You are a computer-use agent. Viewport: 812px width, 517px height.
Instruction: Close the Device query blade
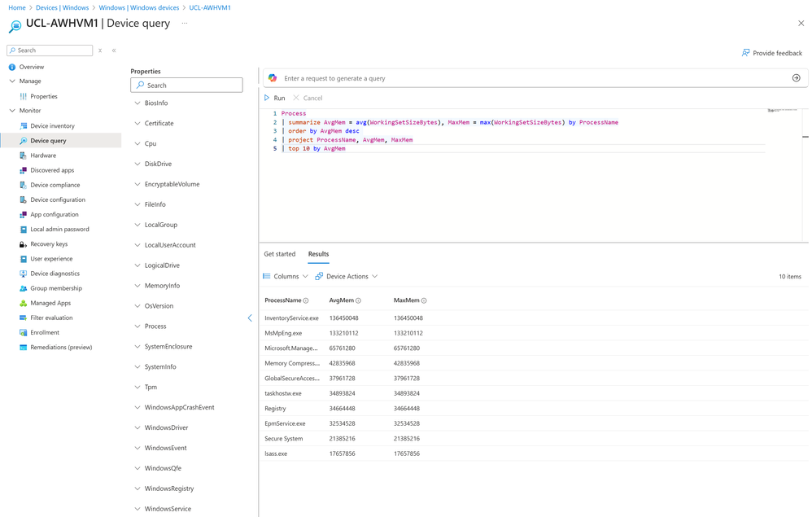pyautogui.click(x=801, y=24)
